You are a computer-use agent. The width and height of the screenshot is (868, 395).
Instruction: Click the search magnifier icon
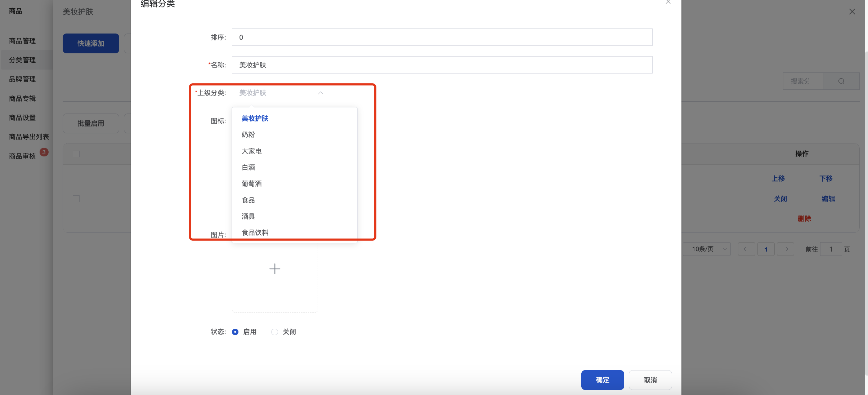point(841,81)
